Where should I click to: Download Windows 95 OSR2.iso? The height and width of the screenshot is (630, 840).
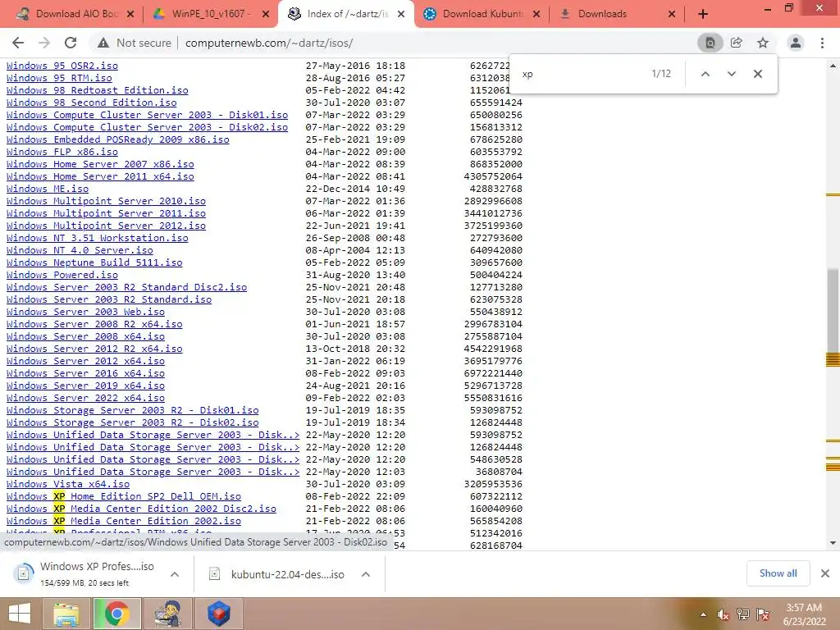tap(62, 66)
